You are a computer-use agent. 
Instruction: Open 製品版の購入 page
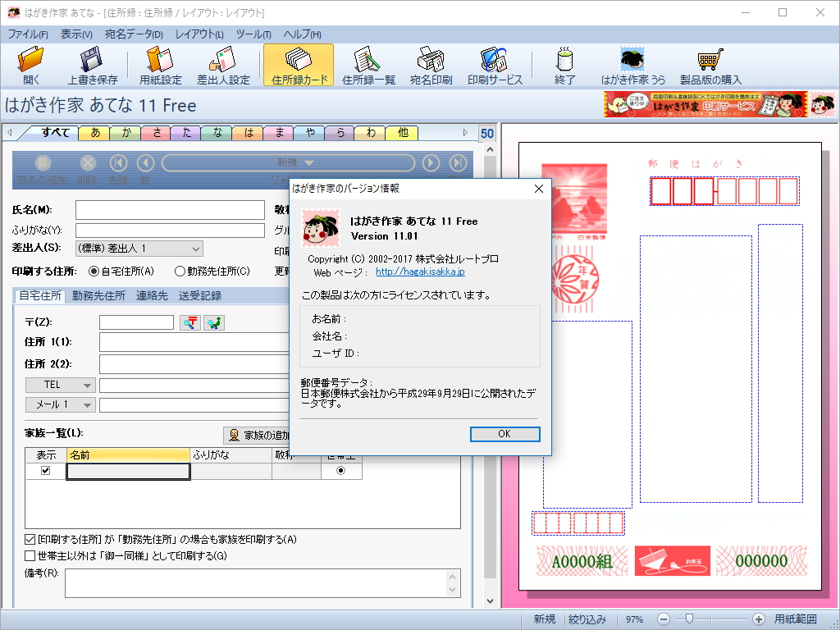[710, 64]
